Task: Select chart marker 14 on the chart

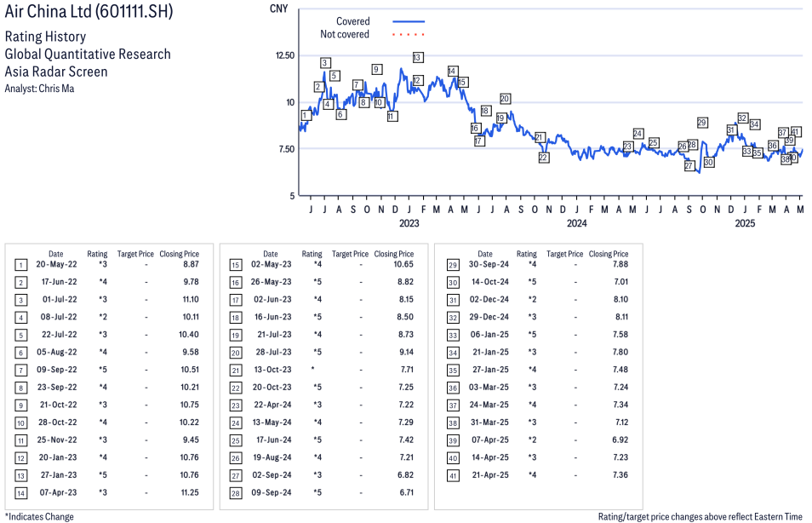Action: (x=452, y=71)
